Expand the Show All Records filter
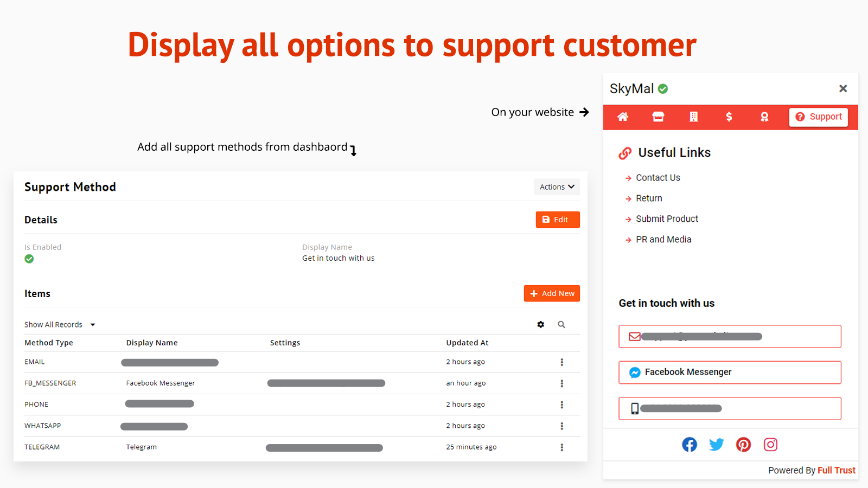This screenshot has width=868, height=488. pyautogui.click(x=60, y=324)
